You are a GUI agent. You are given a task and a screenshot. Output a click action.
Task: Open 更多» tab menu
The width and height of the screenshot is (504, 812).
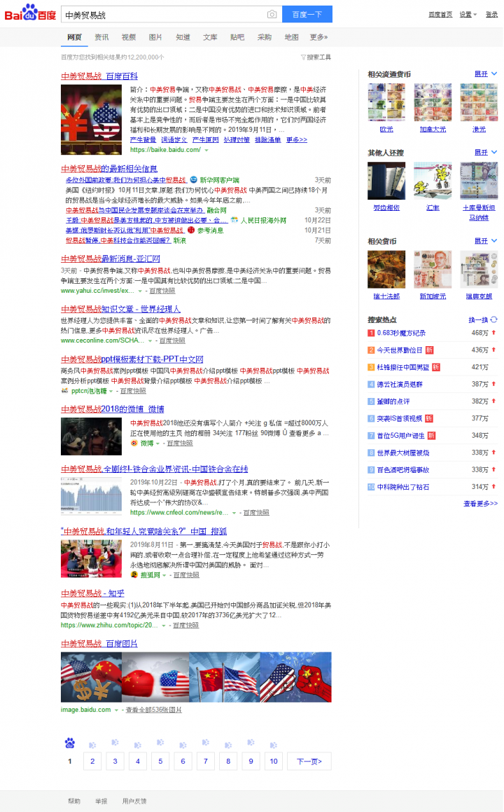pos(318,37)
